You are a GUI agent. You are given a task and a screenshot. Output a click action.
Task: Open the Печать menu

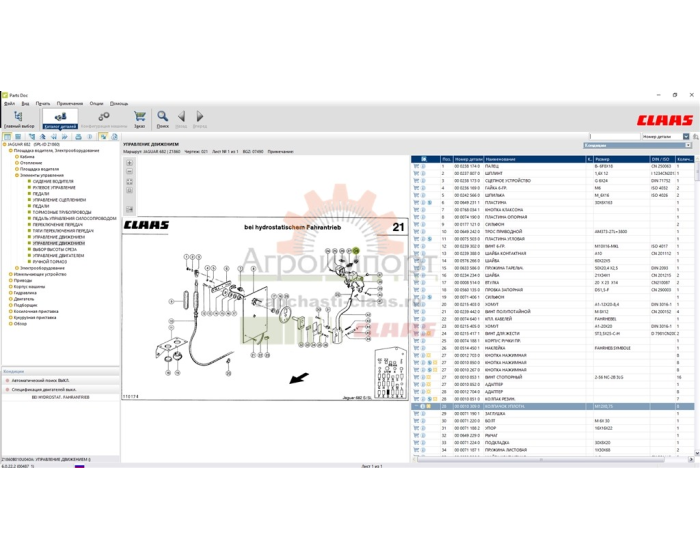pos(43,104)
